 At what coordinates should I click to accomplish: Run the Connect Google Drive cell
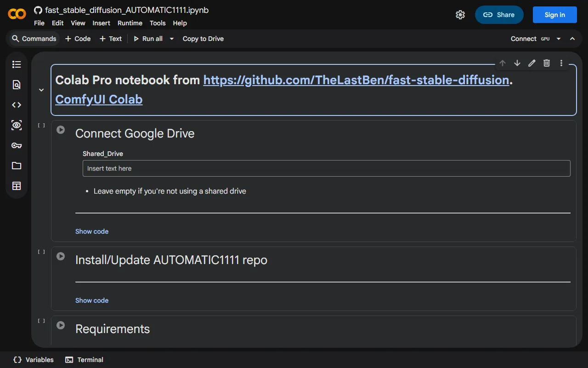tap(61, 130)
